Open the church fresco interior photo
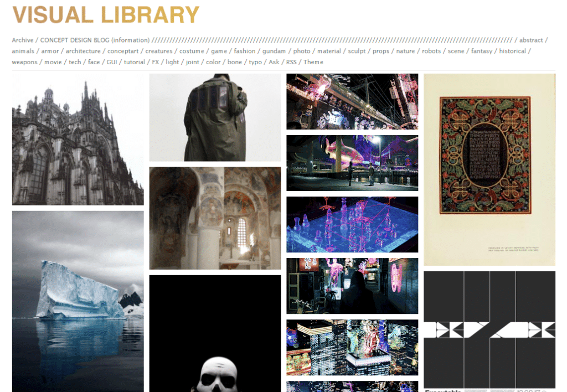The image size is (567, 392). coord(215,218)
